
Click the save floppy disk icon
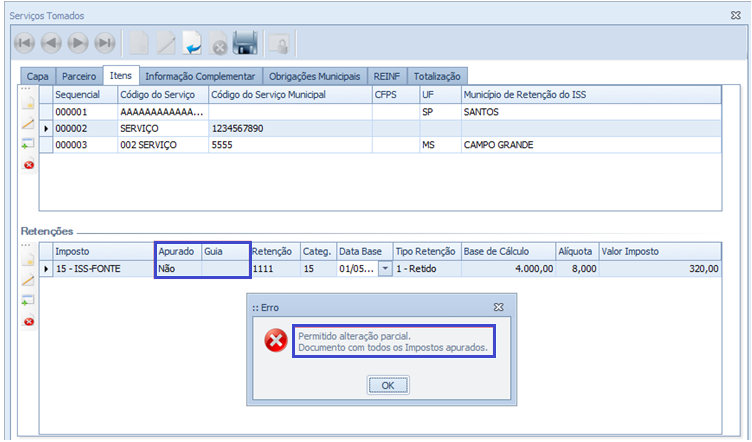click(245, 43)
